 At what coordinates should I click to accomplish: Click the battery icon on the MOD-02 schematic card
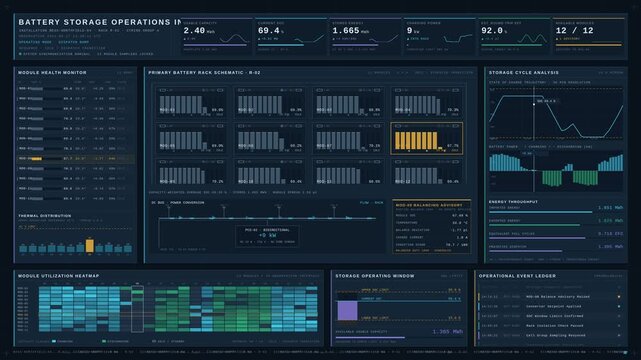point(241,90)
